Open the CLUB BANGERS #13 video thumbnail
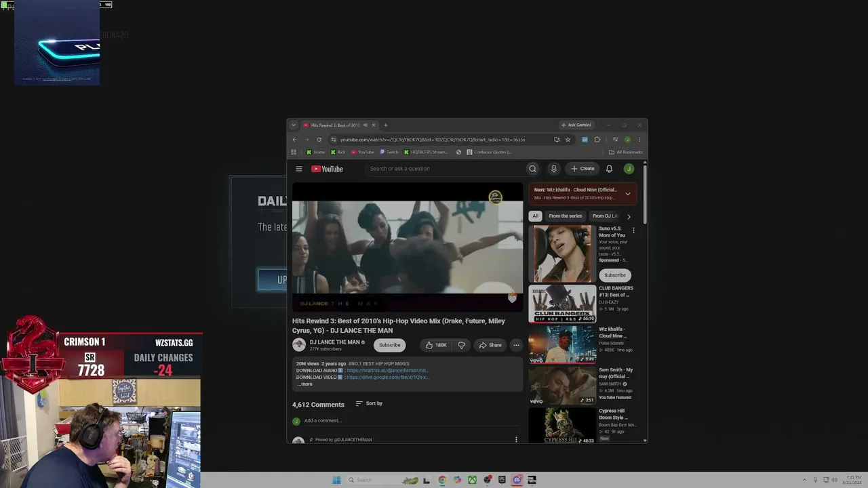Screen dimensions: 868x488 point(562,304)
